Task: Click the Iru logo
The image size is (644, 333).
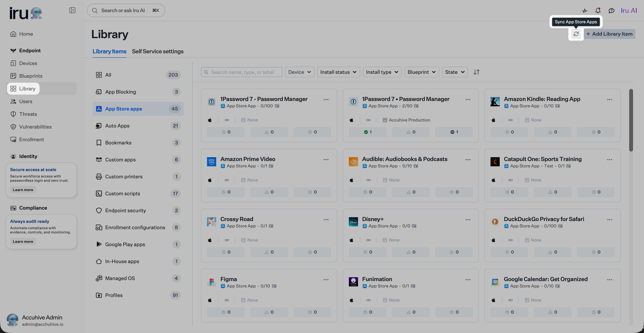Action: pyautogui.click(x=26, y=13)
